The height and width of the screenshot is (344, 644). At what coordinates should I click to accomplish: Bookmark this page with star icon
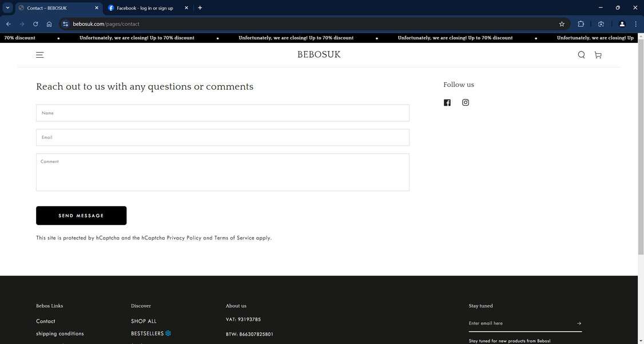(562, 24)
